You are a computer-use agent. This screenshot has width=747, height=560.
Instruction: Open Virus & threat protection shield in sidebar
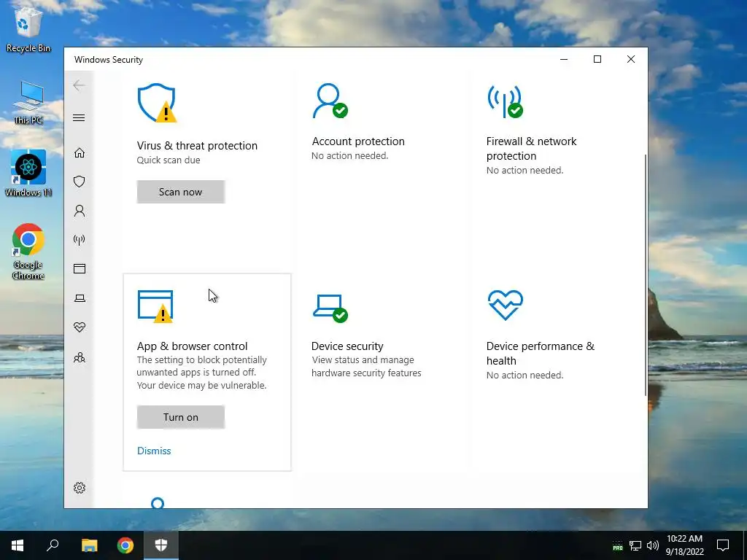tap(79, 182)
